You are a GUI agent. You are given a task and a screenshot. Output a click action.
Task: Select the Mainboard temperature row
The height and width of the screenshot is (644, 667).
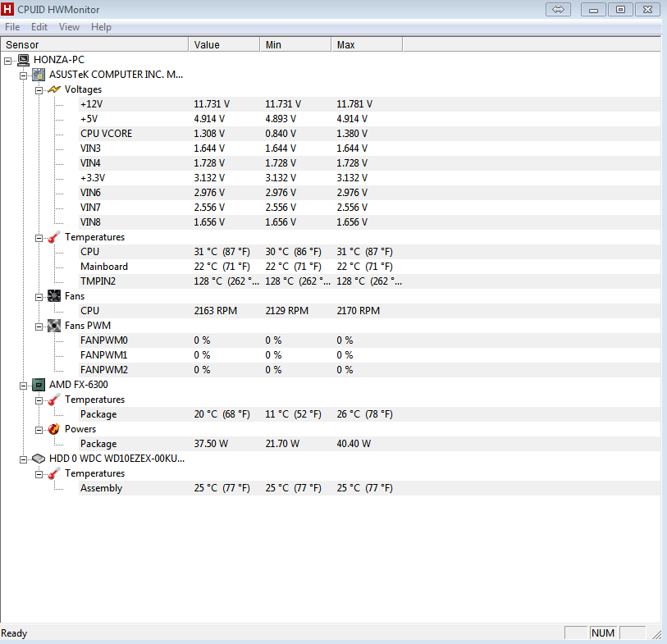369,267
